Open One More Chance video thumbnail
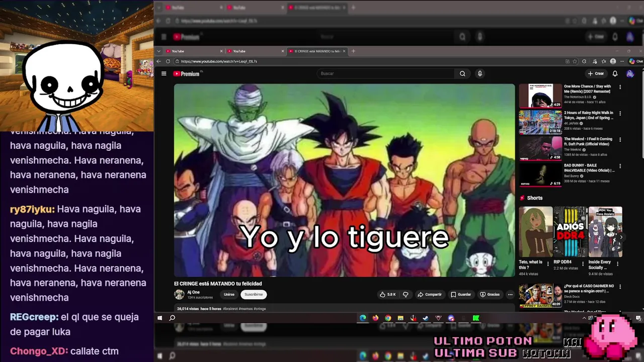The width and height of the screenshot is (644, 362). 540,96
